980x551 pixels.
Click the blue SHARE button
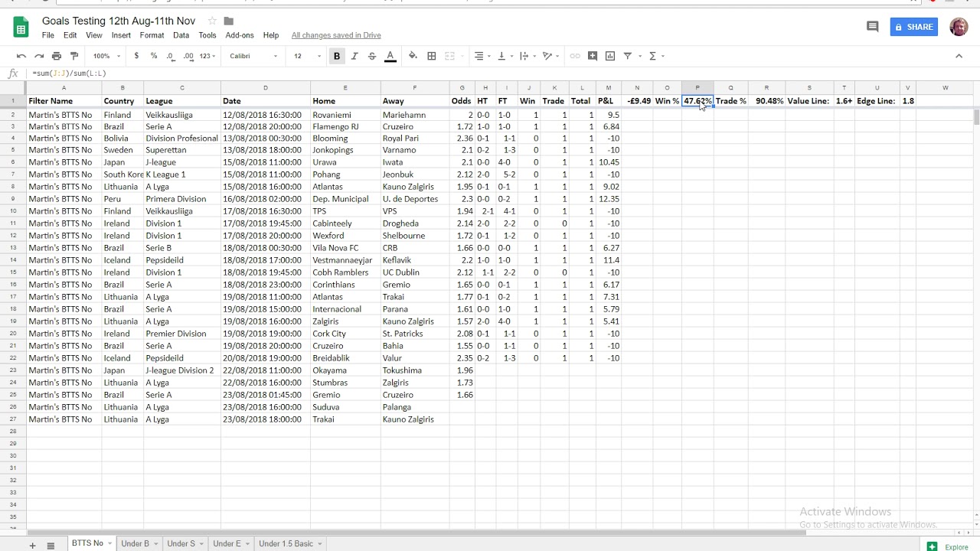[x=913, y=27]
